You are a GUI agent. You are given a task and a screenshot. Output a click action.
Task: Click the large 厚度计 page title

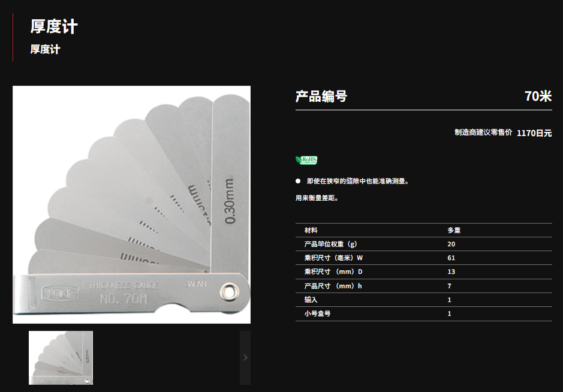(x=54, y=27)
